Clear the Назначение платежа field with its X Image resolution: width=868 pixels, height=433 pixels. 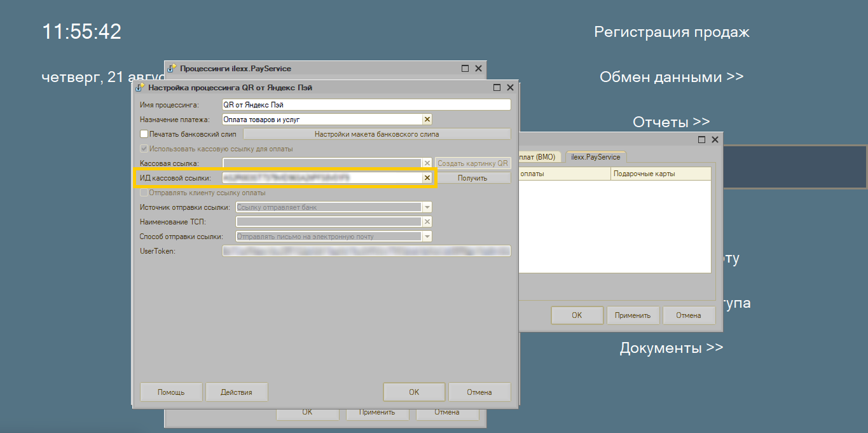(427, 120)
